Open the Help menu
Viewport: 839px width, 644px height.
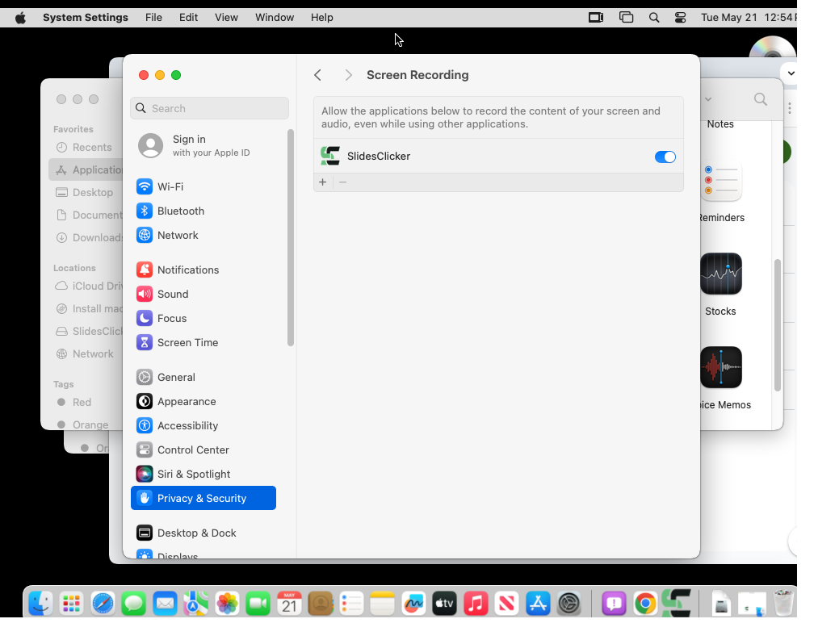click(322, 18)
